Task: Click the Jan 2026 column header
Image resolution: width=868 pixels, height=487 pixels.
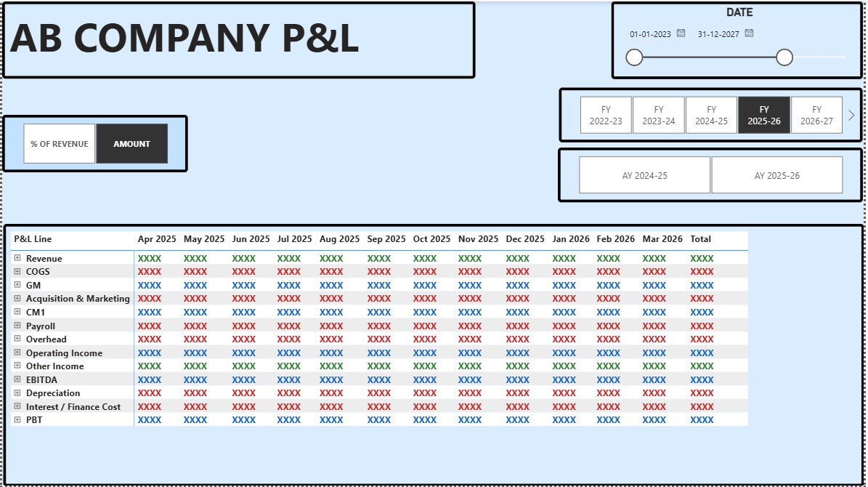Action: point(571,239)
